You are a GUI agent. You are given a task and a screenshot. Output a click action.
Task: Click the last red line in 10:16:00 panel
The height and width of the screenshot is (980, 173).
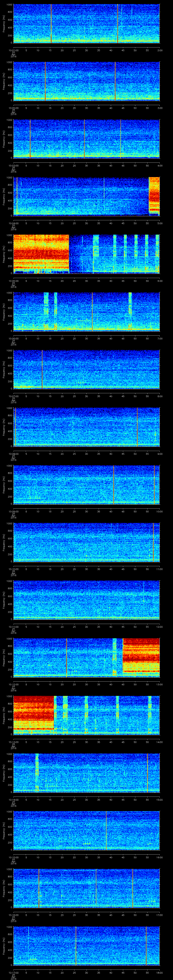click(132, 888)
